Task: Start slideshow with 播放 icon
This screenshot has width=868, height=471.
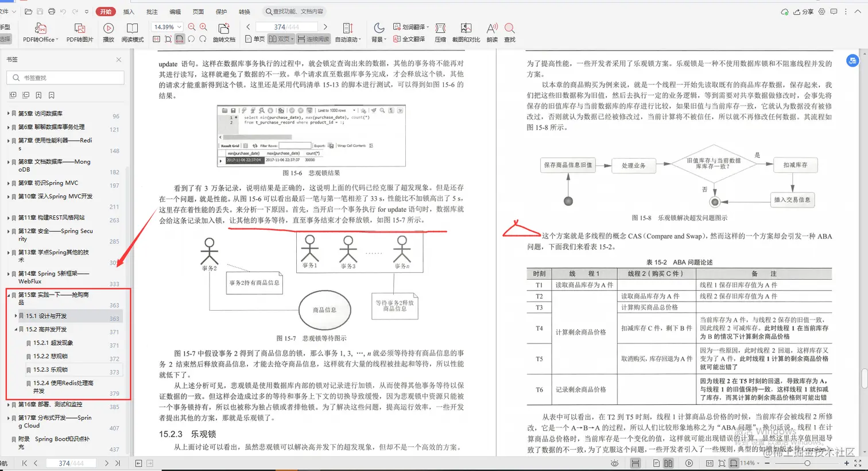Action: pos(108,28)
